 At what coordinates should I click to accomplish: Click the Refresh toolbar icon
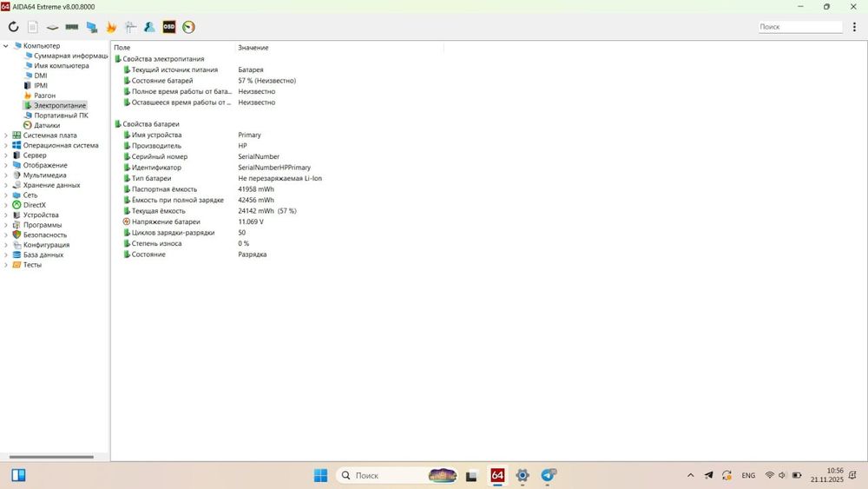tap(13, 27)
